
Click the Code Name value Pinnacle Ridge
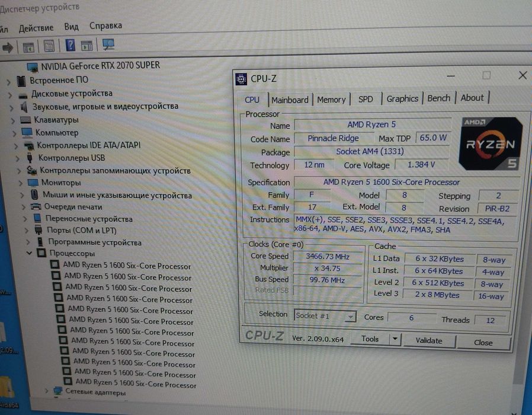(333, 138)
